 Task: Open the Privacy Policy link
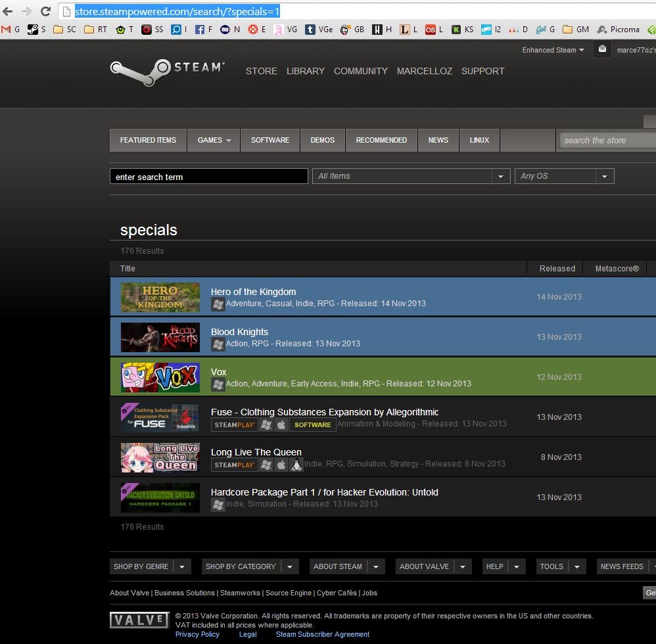pos(197,634)
